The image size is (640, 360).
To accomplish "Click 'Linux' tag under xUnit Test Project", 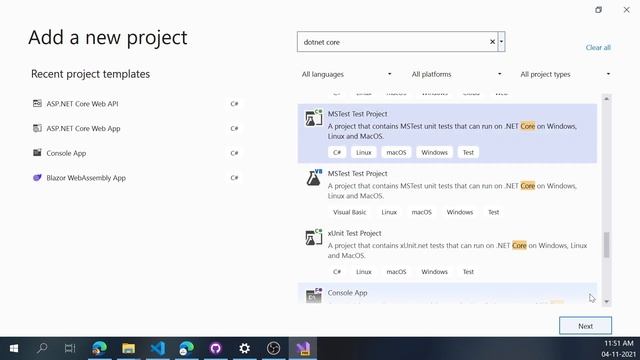I will click(x=363, y=271).
